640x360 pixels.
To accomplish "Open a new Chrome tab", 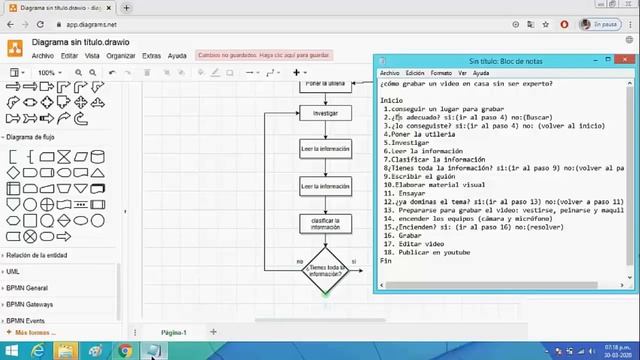I will [x=126, y=8].
